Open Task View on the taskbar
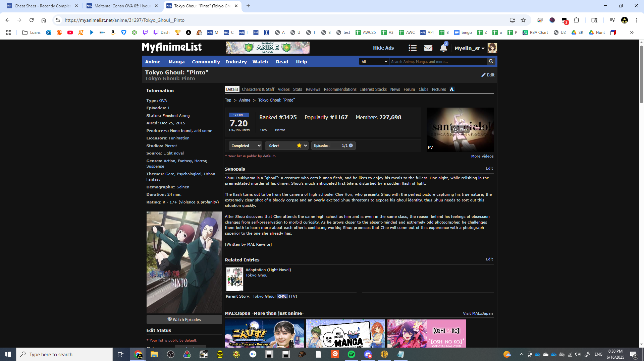644x361 pixels. [121, 354]
